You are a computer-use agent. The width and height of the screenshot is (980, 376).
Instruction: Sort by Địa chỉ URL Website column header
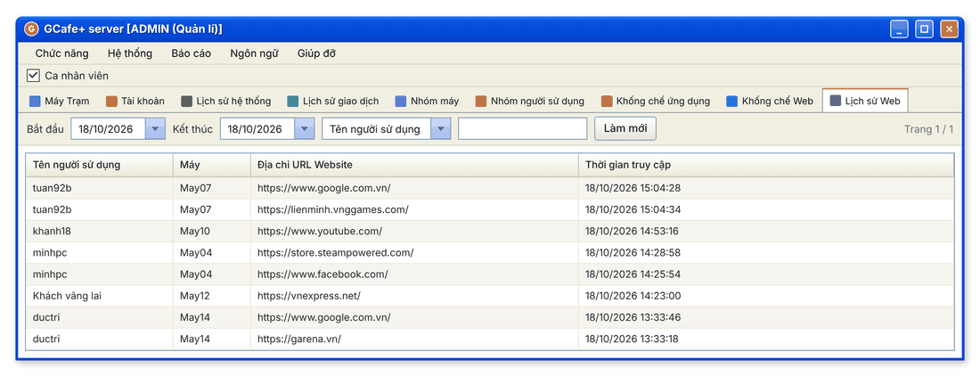point(414,165)
